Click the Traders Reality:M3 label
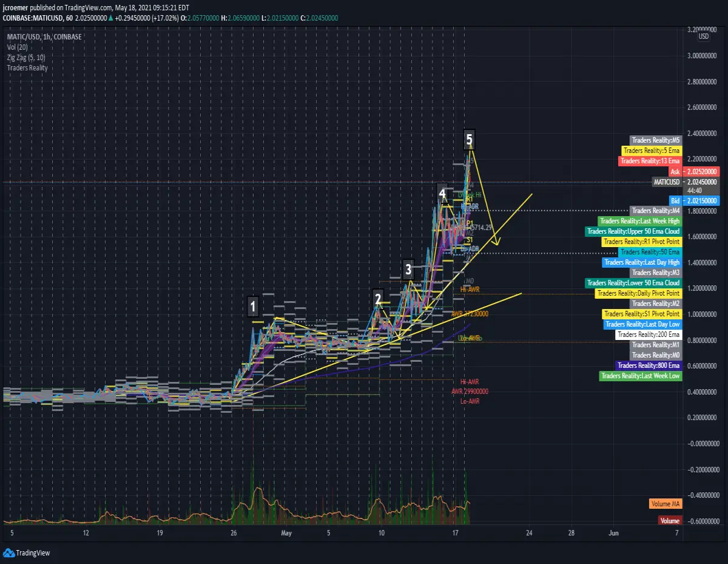The height and width of the screenshot is (564, 728). pos(656,273)
